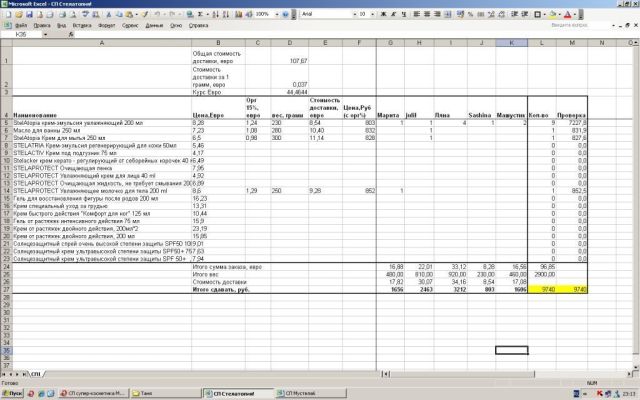Viewport: 640px width, 400px height.
Task: Click the yellow total cell in column L
Action: 542,289
